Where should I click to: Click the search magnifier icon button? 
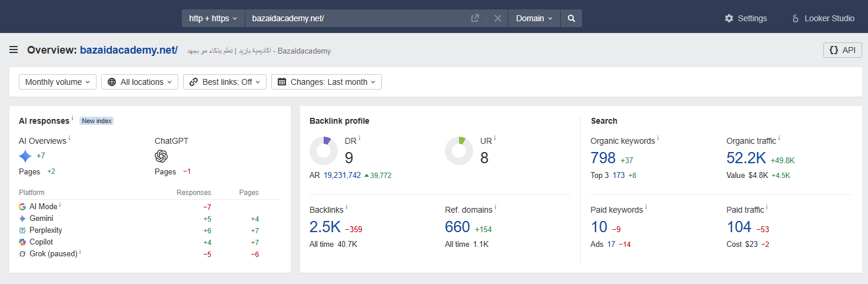[571, 18]
